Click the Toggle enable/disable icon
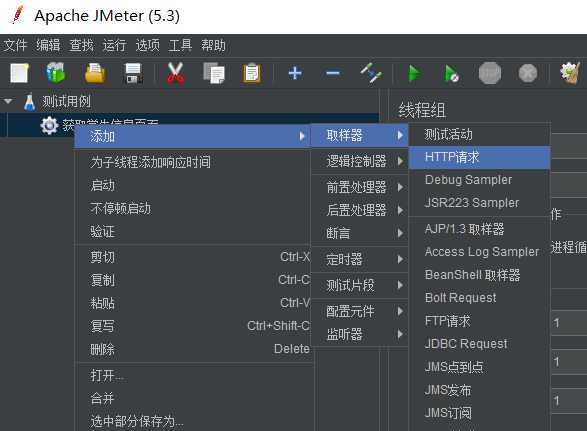 371,73
